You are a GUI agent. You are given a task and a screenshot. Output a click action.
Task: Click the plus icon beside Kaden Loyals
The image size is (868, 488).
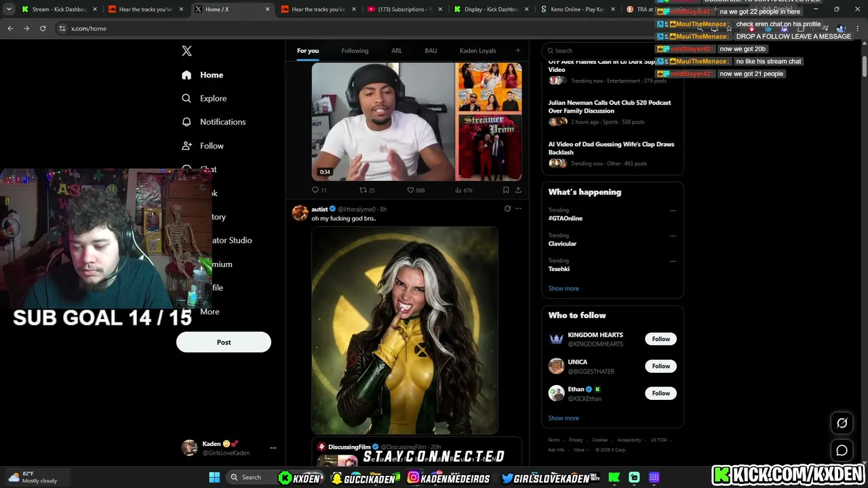(x=518, y=50)
